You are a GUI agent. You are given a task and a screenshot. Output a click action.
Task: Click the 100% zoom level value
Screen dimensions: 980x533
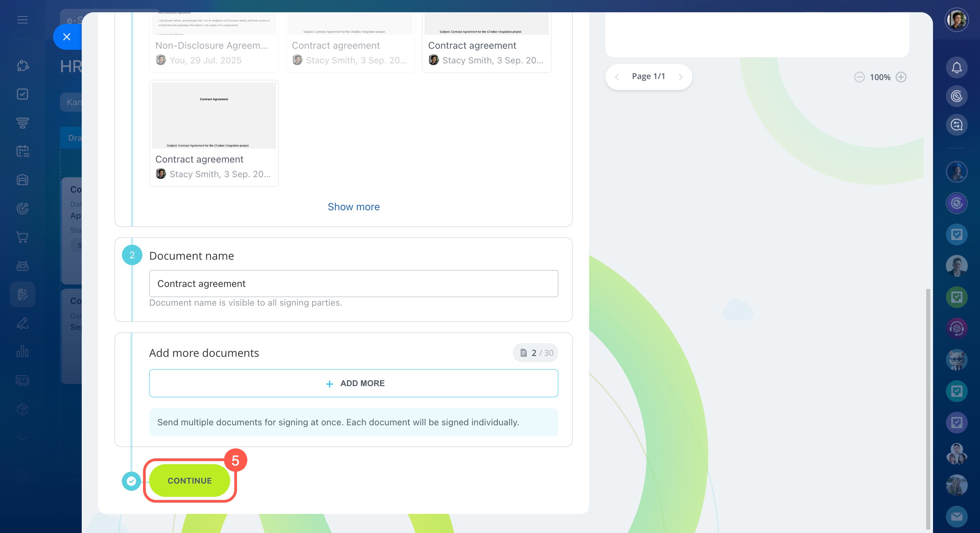[x=880, y=77]
